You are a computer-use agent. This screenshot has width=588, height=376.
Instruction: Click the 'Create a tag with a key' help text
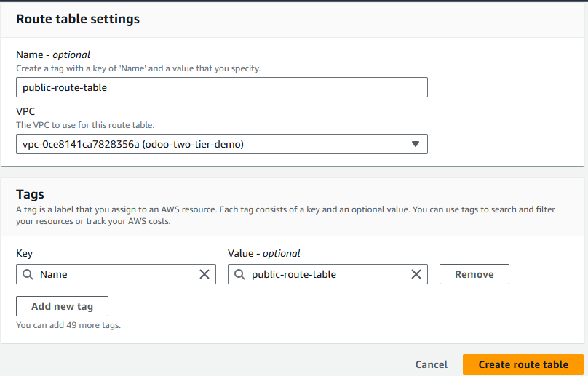coord(138,68)
